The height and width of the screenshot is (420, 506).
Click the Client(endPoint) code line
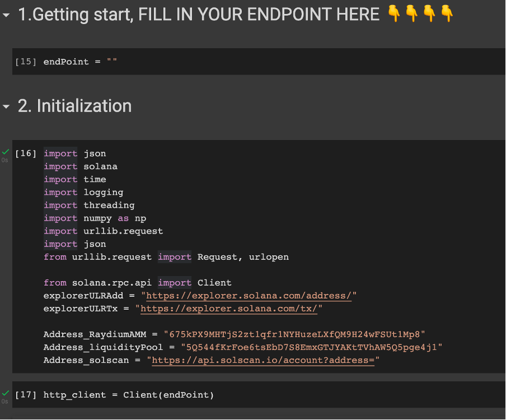pos(129,395)
